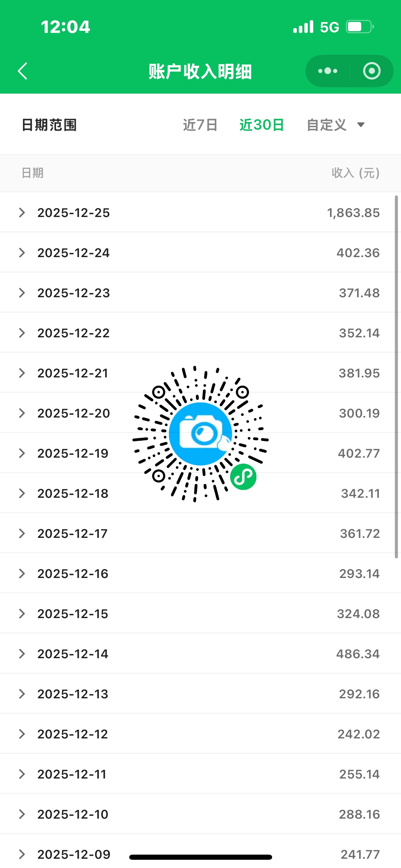Tap the back arrow icon
The width and height of the screenshot is (401, 868).
(23, 71)
